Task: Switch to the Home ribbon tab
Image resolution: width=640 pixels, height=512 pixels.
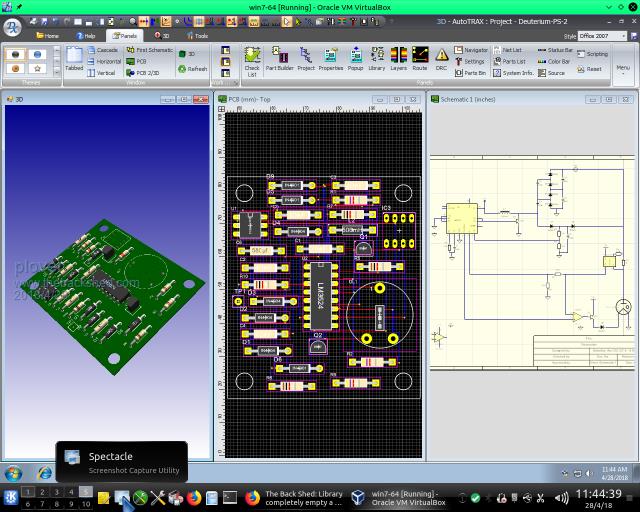Action: coord(46,35)
